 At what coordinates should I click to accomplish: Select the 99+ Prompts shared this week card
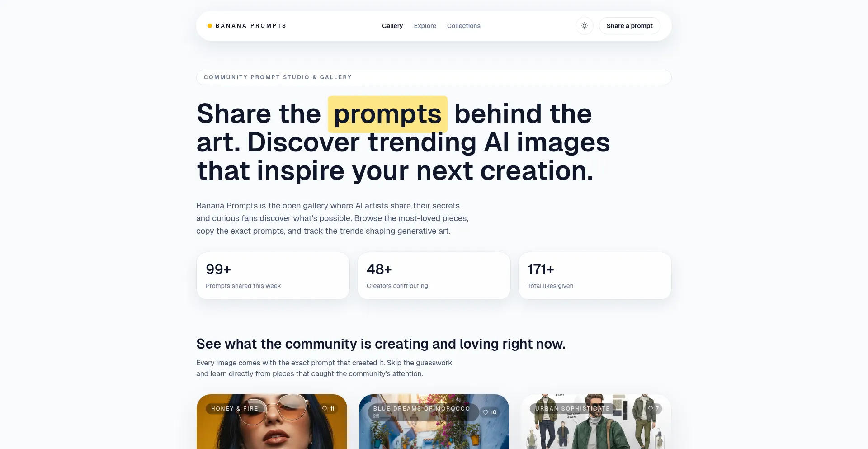coord(273,276)
